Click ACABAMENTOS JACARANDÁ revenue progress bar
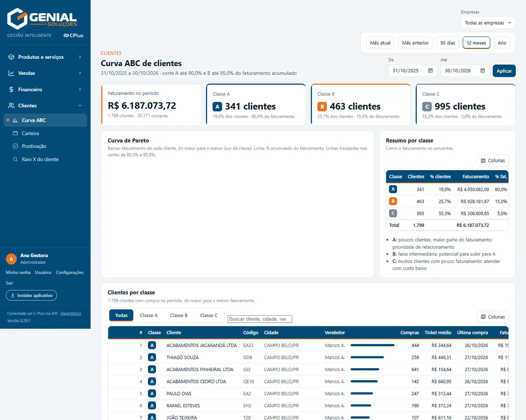 click(x=372, y=345)
